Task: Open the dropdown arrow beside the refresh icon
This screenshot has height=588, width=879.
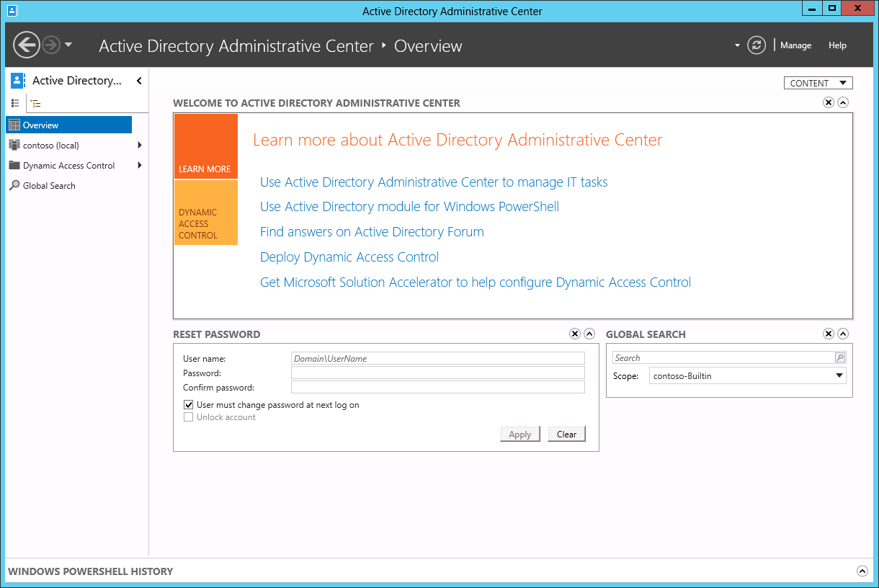Action: (x=737, y=45)
